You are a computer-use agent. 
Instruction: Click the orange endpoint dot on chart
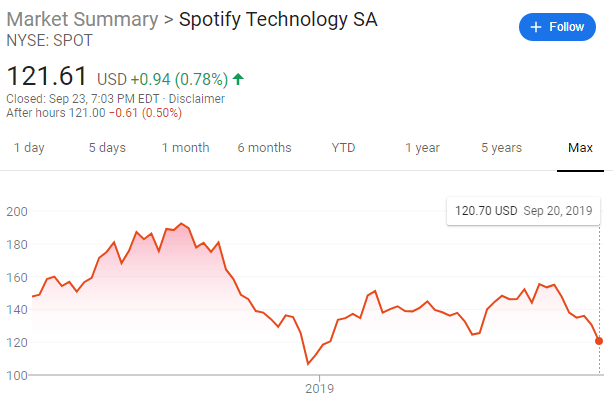[600, 341]
